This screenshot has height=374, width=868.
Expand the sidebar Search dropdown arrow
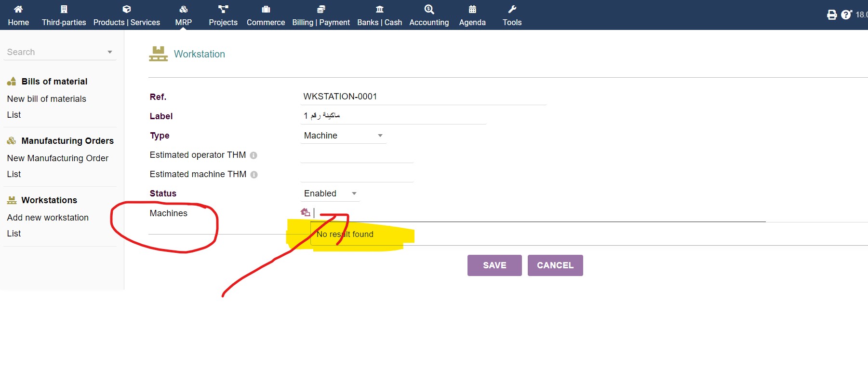110,52
